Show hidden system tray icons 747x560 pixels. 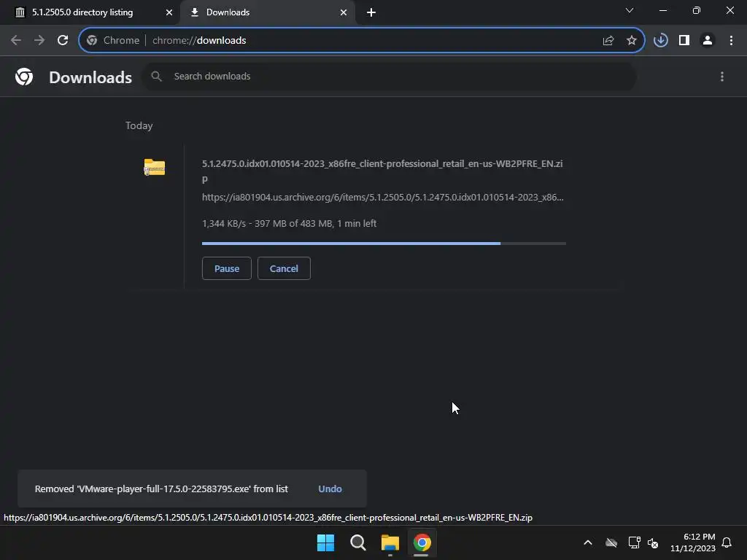(588, 542)
